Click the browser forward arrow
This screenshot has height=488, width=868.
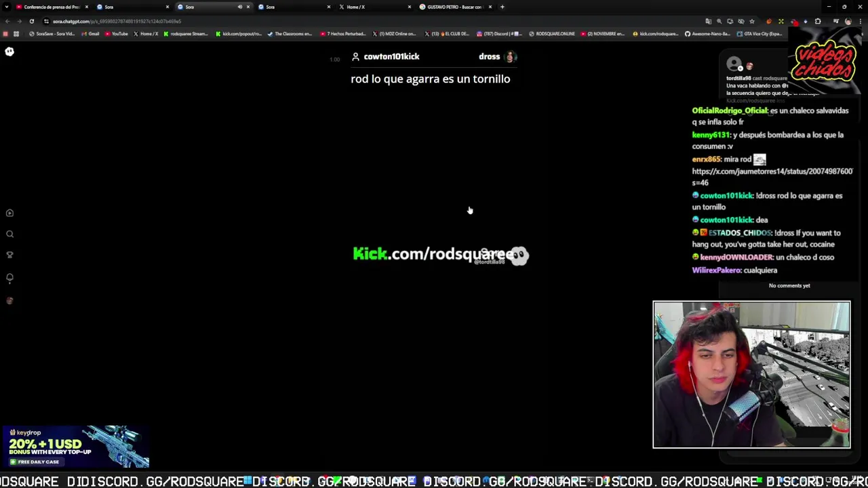tap(19, 21)
